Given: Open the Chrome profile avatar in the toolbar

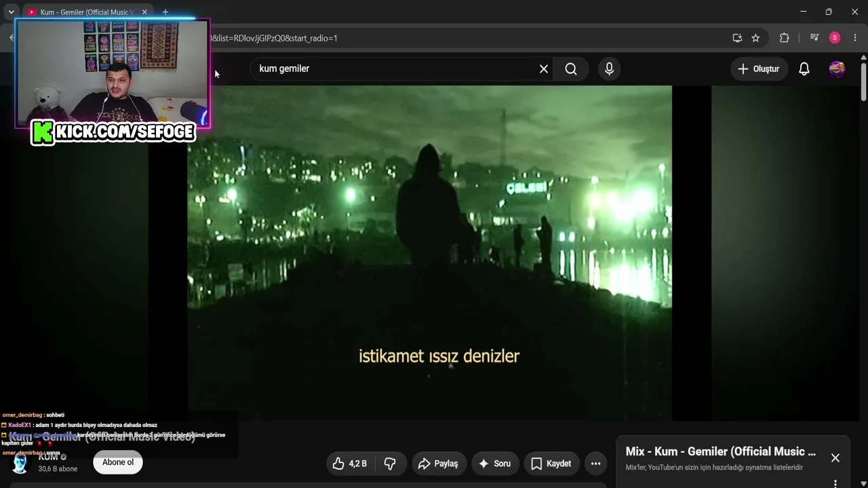Looking at the screenshot, I should click(x=835, y=38).
